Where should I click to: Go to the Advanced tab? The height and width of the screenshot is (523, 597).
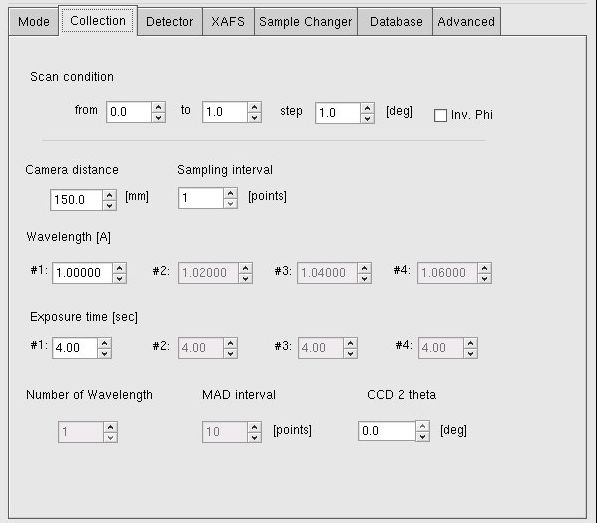[466, 22]
